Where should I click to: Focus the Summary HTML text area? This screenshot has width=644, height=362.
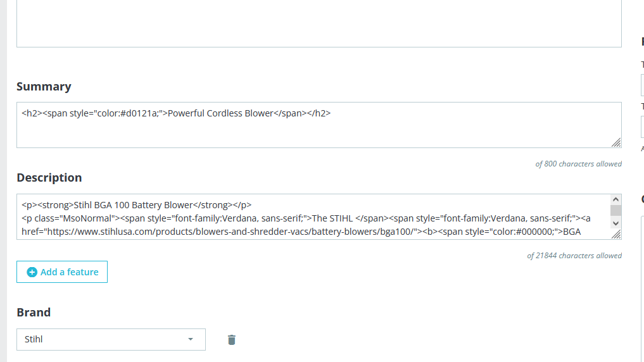[x=319, y=125]
